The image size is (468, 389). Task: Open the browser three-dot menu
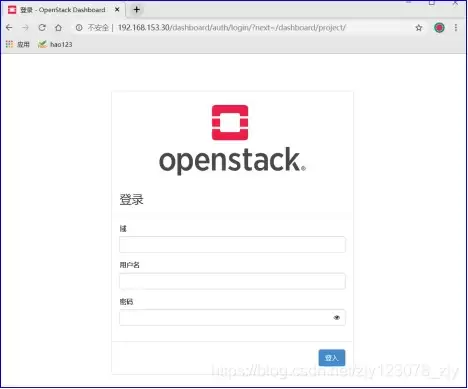point(456,28)
